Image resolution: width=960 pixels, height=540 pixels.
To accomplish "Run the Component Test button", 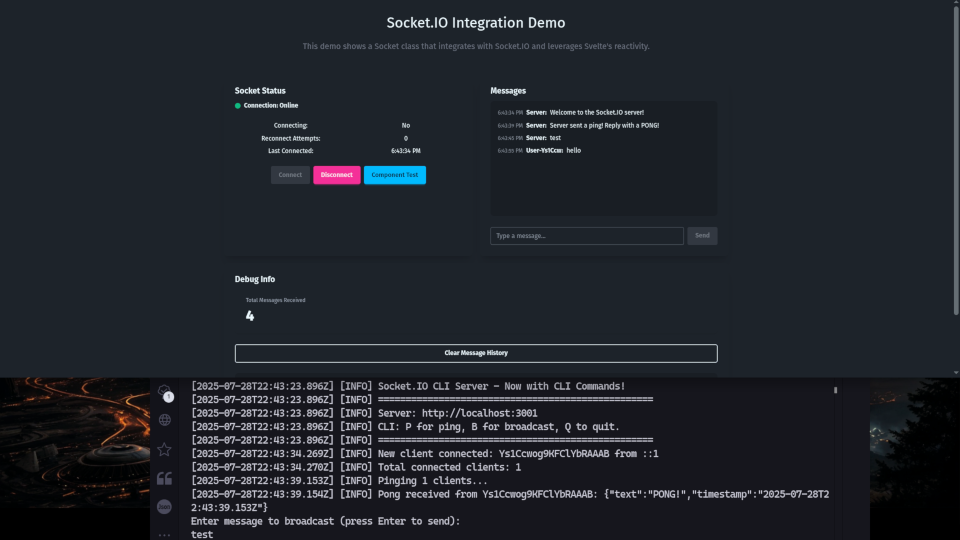I will [x=395, y=175].
